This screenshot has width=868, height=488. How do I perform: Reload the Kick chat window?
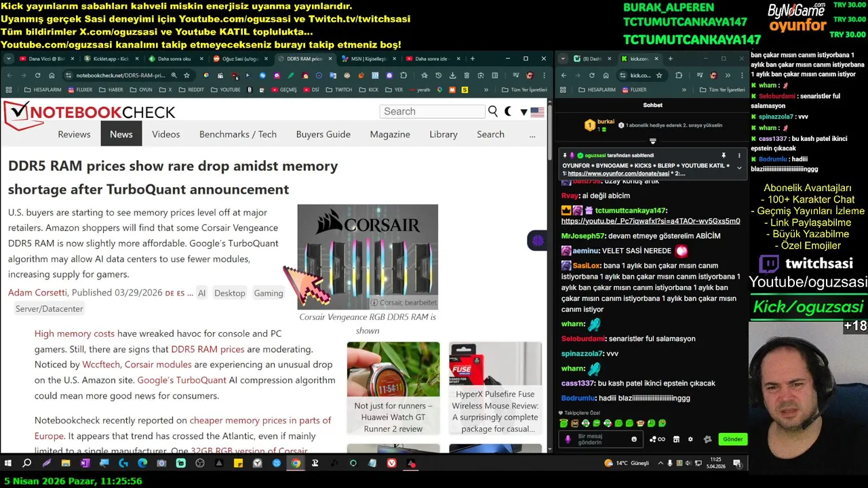click(x=591, y=75)
